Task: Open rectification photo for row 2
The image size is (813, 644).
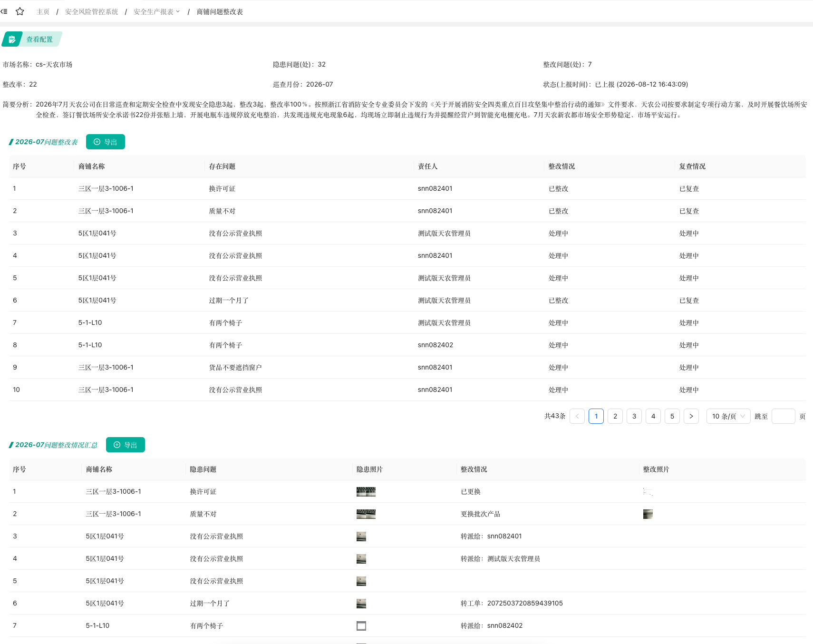Action: click(x=648, y=514)
